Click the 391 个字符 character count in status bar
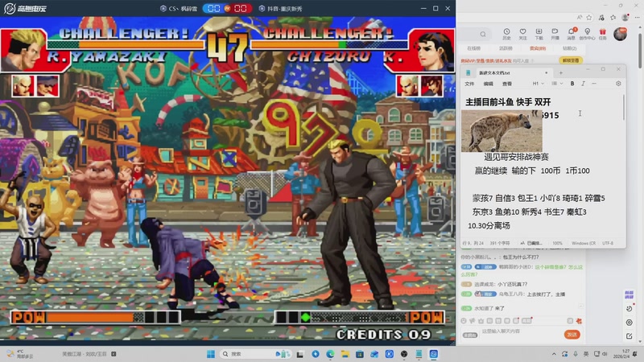This screenshot has height=362, width=644. [x=500, y=244]
